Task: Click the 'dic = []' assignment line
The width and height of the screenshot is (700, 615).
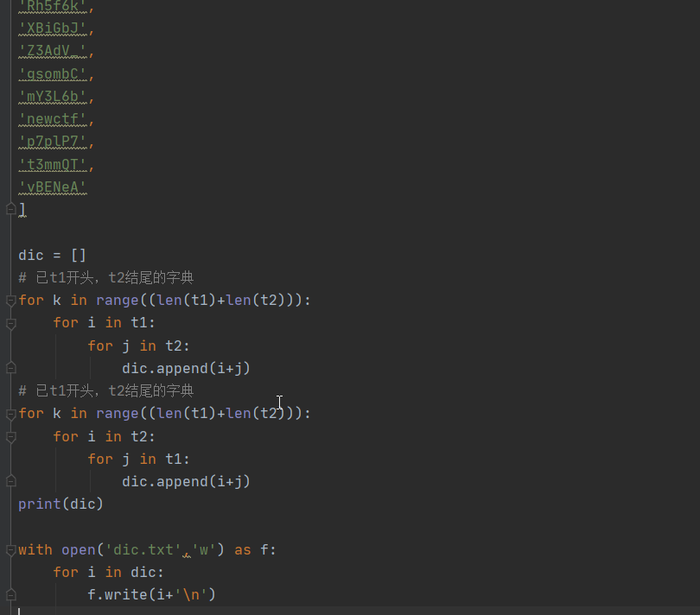Action: (x=52, y=256)
